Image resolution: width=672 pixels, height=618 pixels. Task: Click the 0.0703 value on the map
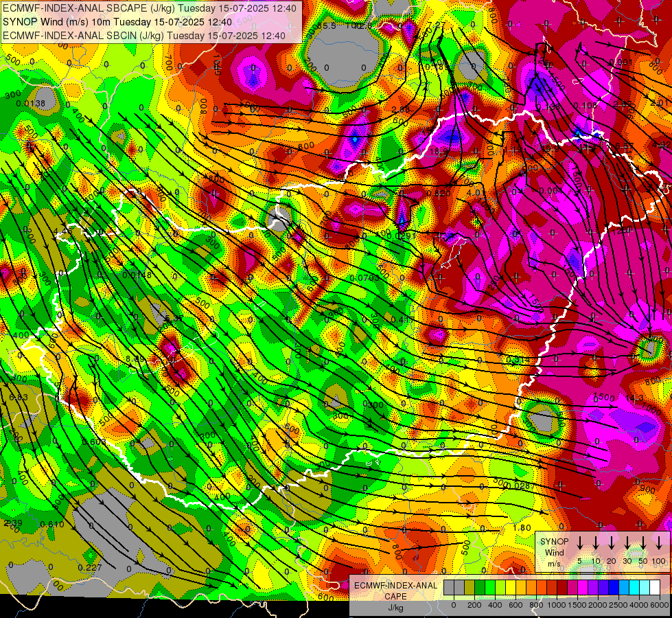click(x=364, y=277)
